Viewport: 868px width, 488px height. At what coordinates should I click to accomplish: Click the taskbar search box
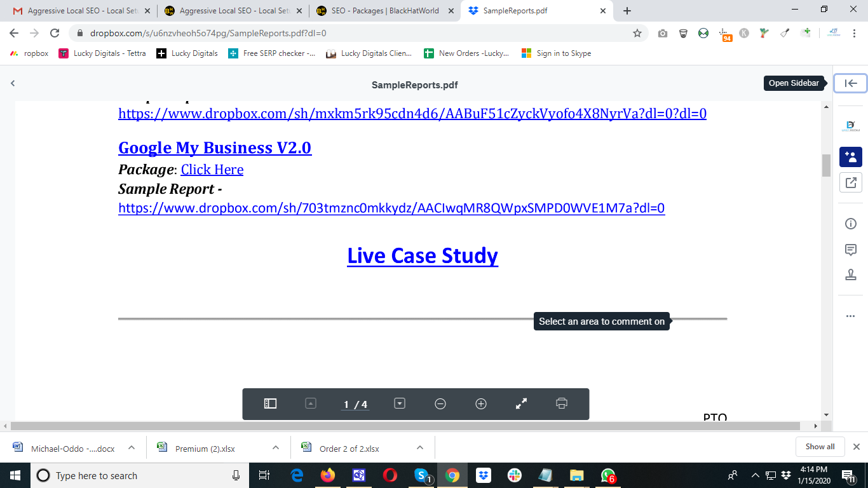[140, 475]
